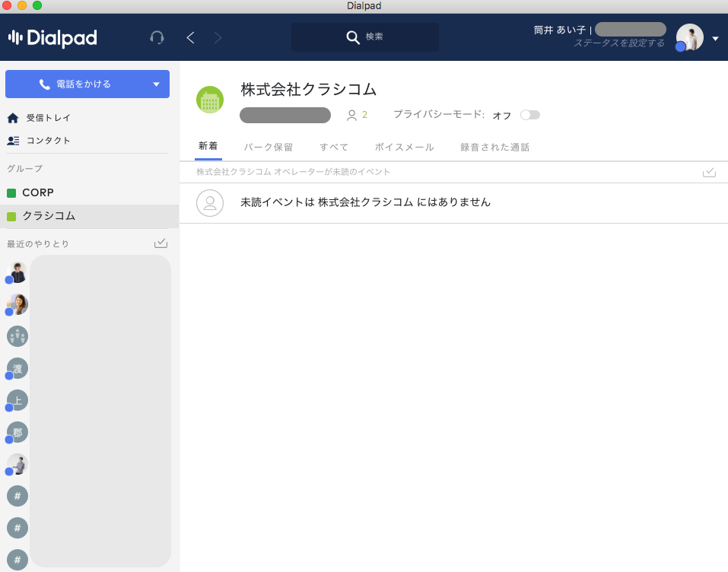This screenshot has height=572, width=728.
Task: Open the user profile avatar
Action: click(689, 37)
